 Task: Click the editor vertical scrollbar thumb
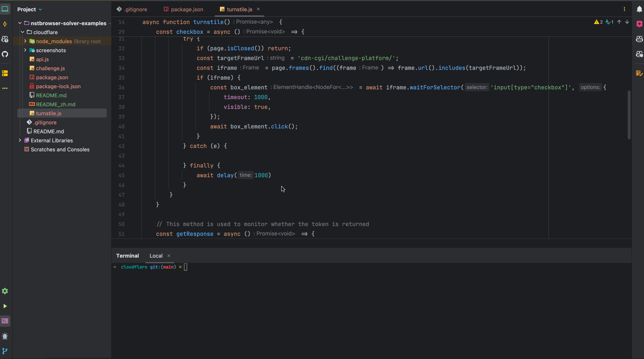pyautogui.click(x=629, y=115)
